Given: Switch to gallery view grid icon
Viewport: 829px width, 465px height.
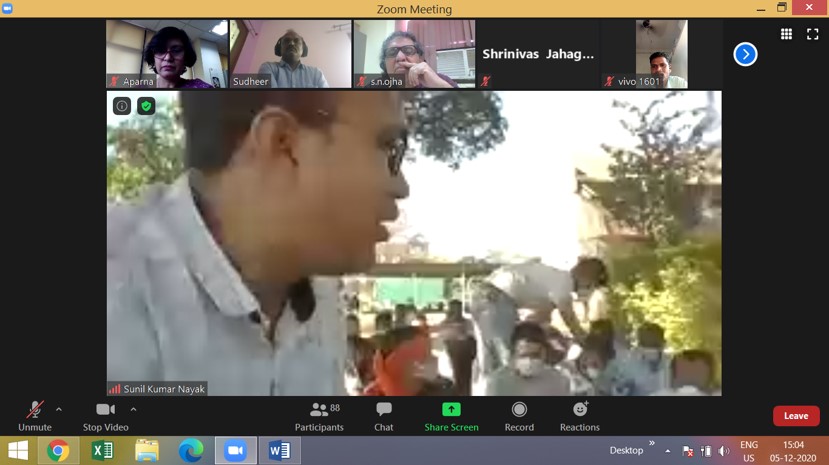Looking at the screenshot, I should tap(787, 34).
